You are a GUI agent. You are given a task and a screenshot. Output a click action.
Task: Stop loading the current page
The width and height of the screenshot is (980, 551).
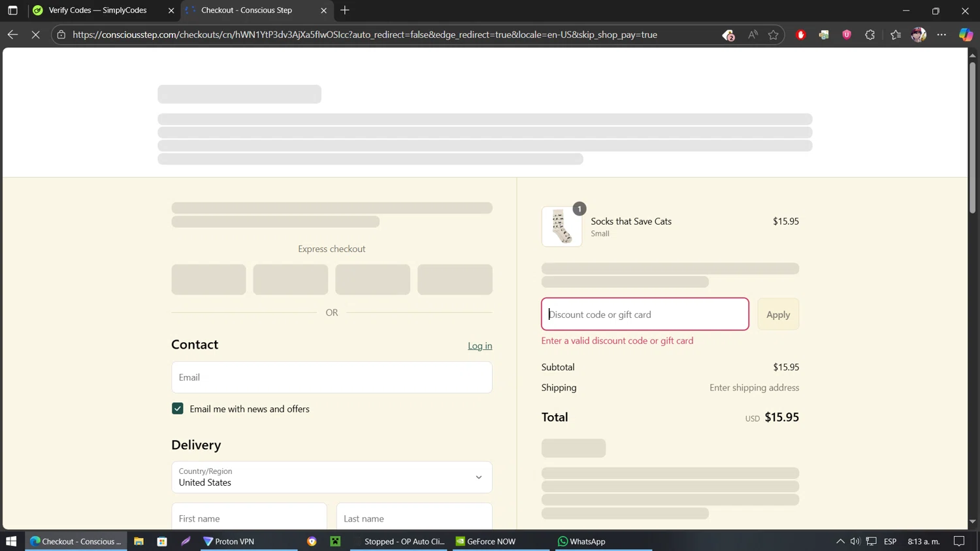(36, 35)
